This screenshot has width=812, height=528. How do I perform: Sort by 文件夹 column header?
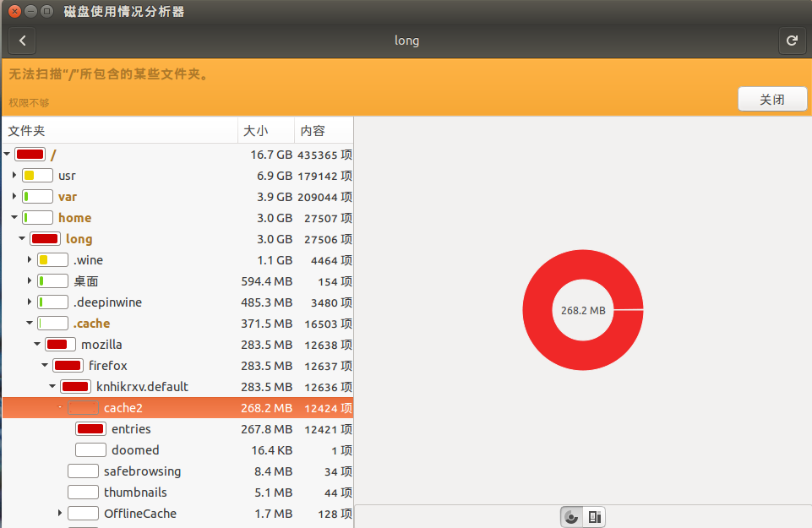point(118,131)
